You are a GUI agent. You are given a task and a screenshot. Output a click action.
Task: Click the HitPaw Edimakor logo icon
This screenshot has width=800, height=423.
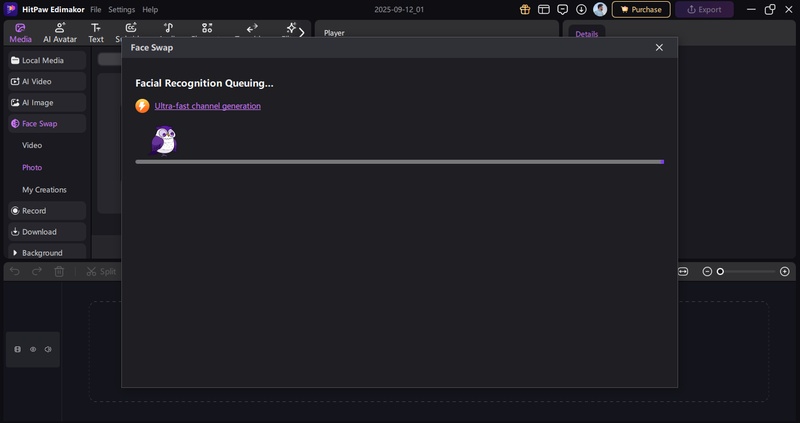(11, 9)
